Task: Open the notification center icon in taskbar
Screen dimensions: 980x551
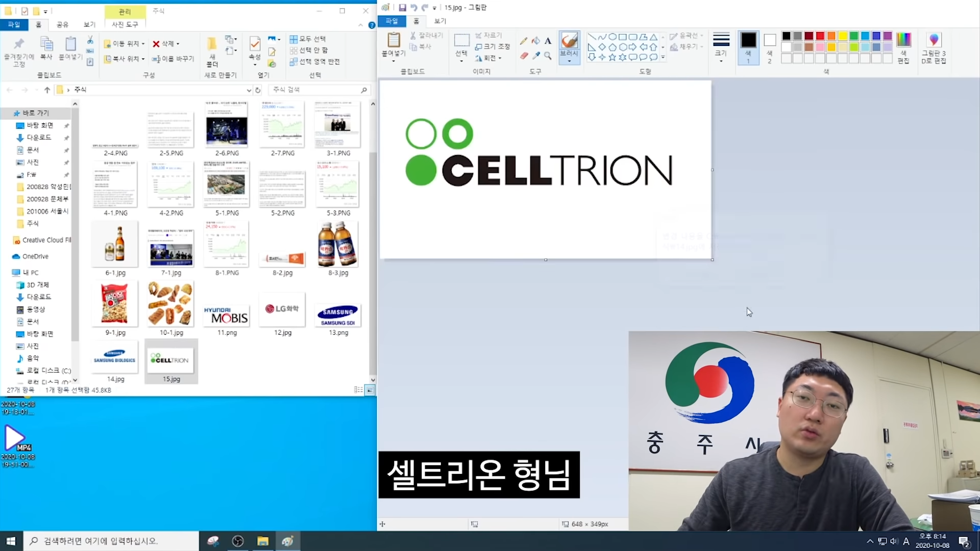Action: 964,542
